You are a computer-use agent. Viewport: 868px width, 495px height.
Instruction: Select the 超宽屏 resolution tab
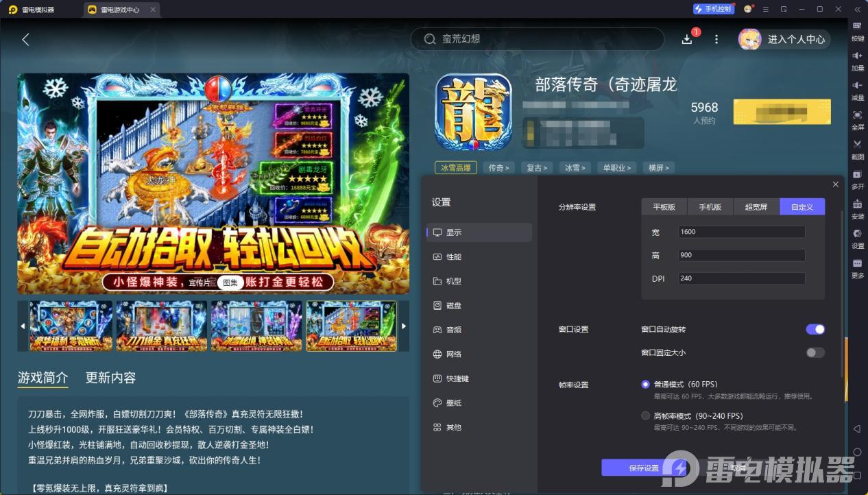756,206
